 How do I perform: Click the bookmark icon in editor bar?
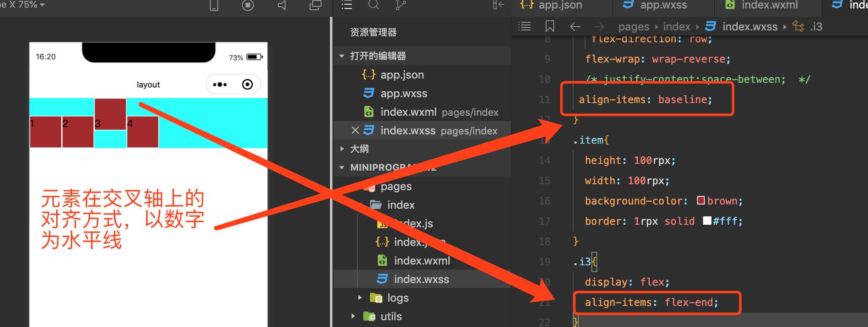click(x=550, y=27)
